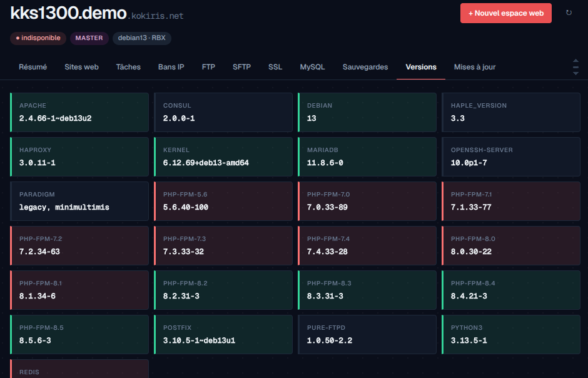The height and width of the screenshot is (378, 588).
Task: Click the PURE-FTPD version card
Action: 367,334
